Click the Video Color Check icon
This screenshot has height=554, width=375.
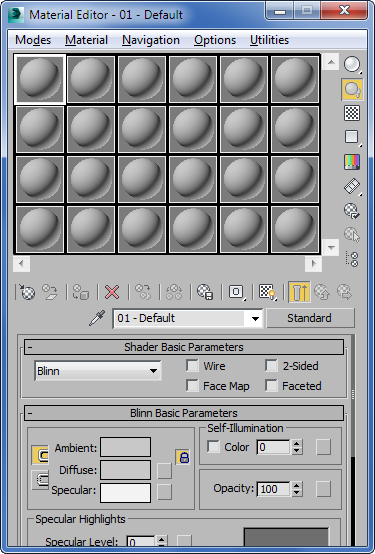coord(352,162)
